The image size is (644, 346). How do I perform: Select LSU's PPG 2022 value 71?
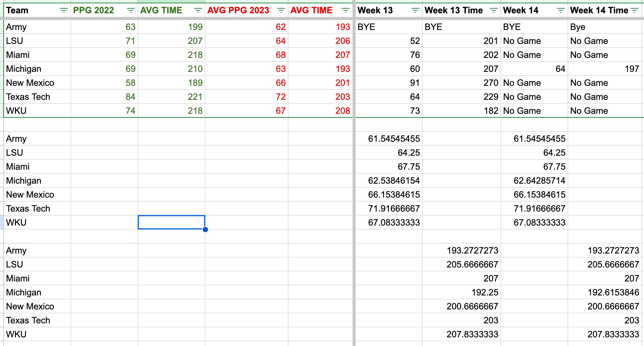tap(104, 41)
